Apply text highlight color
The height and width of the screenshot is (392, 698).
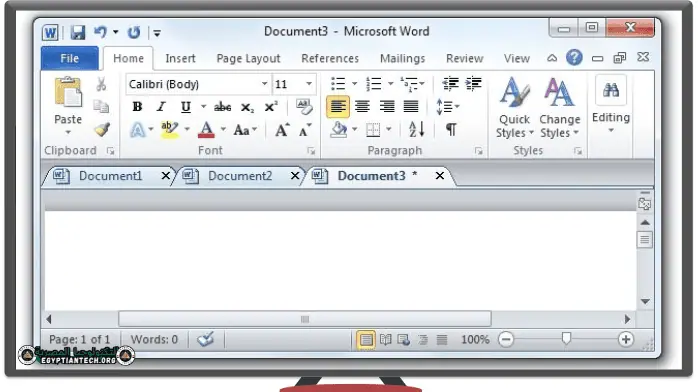[x=169, y=129]
